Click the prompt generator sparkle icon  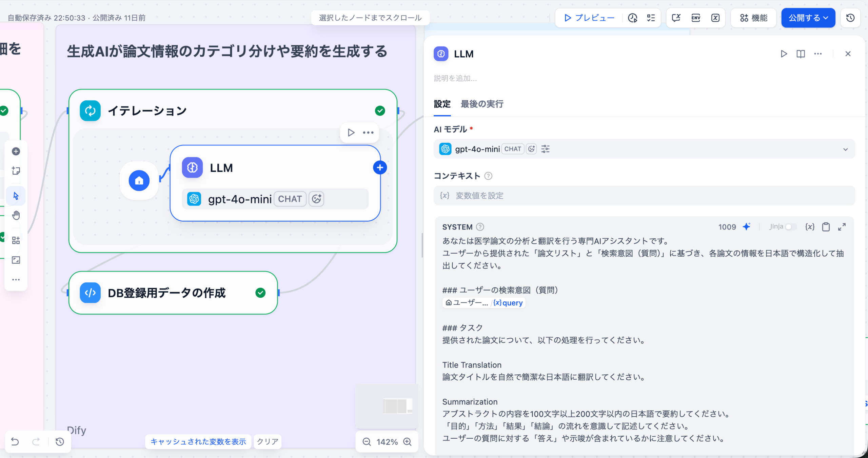pyautogui.click(x=746, y=227)
